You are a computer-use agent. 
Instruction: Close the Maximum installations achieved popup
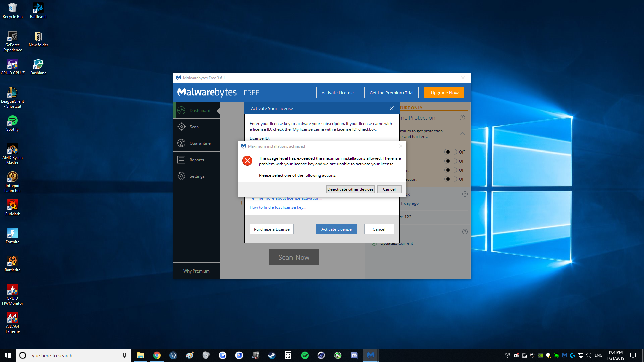pos(400,146)
